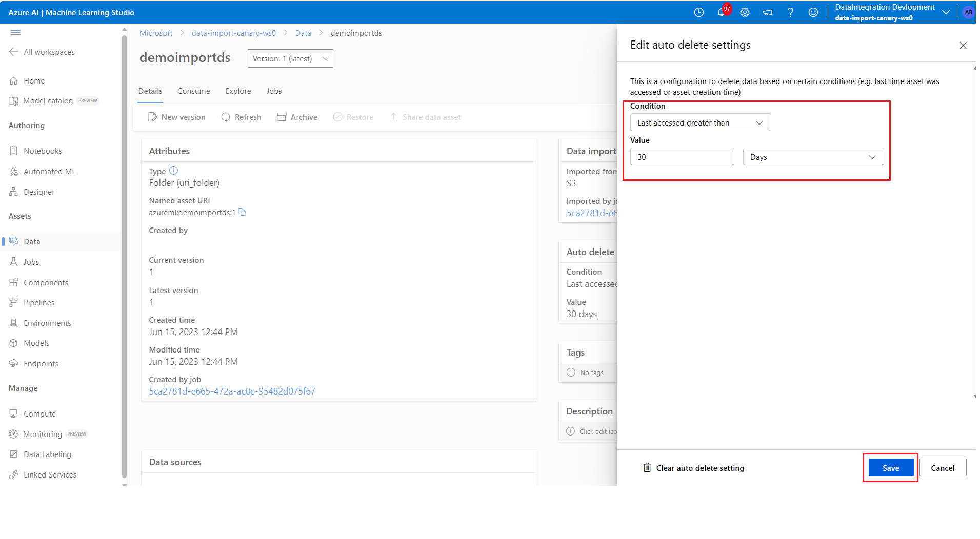
Task: Click Refresh in the toolbar
Action: click(x=241, y=117)
